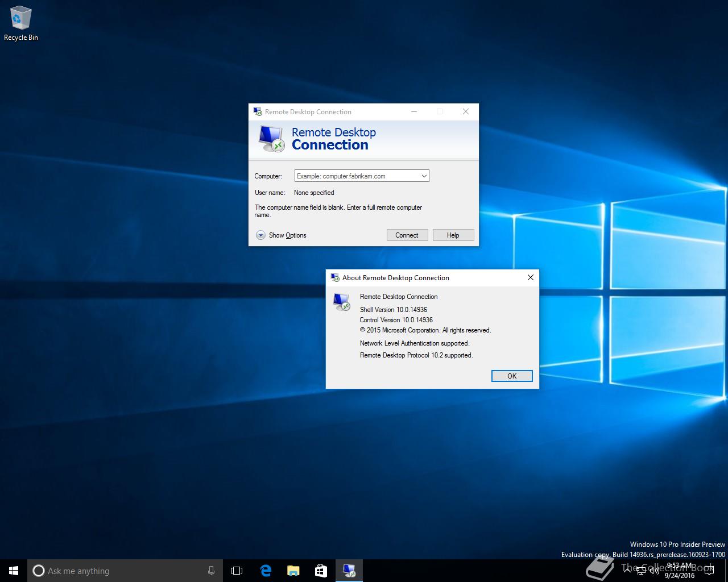Screen dimensions: 728x582
Task: Click the Connect button
Action: coord(407,235)
